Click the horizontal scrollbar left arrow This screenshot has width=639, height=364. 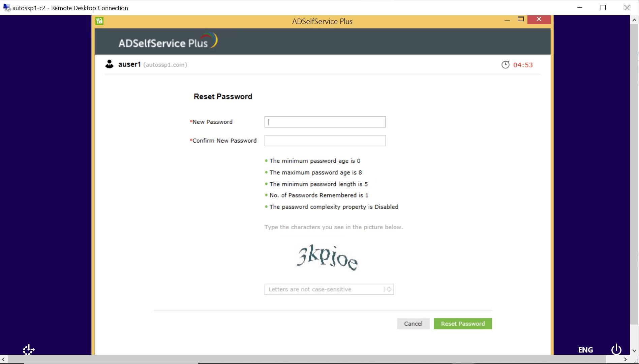click(3, 359)
